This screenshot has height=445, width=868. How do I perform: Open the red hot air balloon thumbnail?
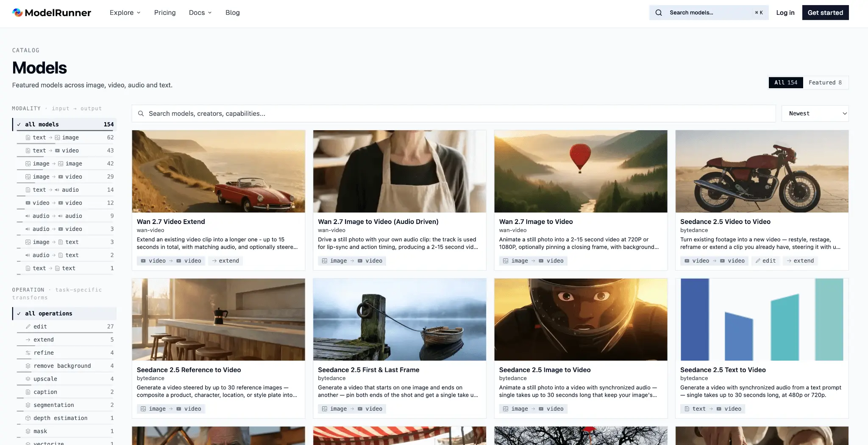click(x=581, y=171)
